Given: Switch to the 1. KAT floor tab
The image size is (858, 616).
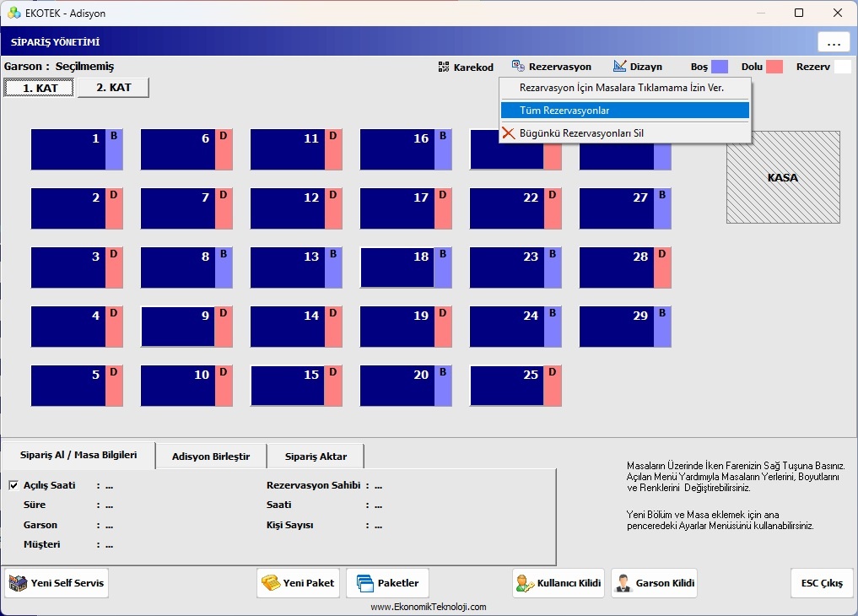Looking at the screenshot, I should click(40, 88).
